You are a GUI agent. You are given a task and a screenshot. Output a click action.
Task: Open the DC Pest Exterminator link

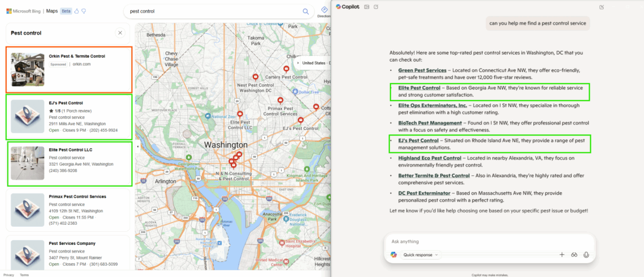(424, 192)
